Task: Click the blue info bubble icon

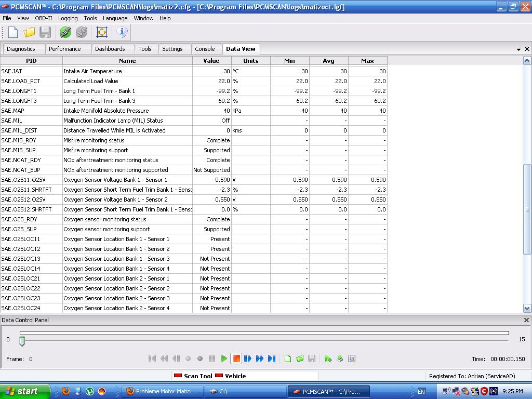Action: (x=122, y=32)
